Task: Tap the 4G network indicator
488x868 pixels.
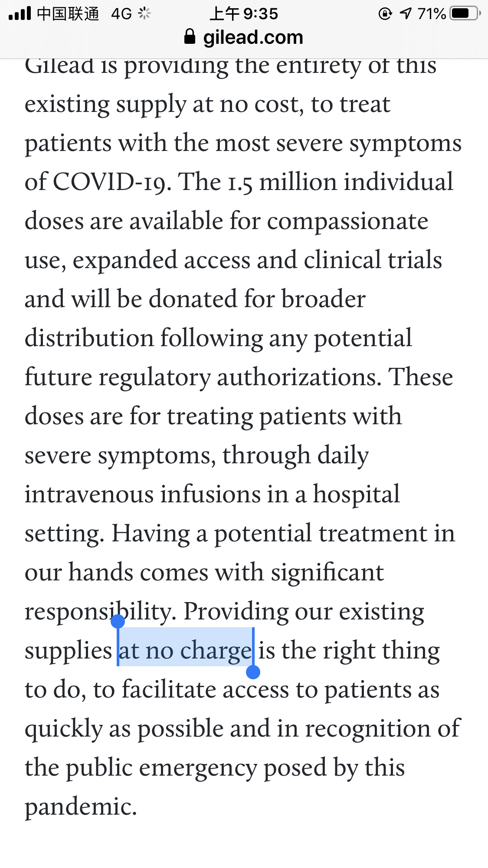Action: 121,14
